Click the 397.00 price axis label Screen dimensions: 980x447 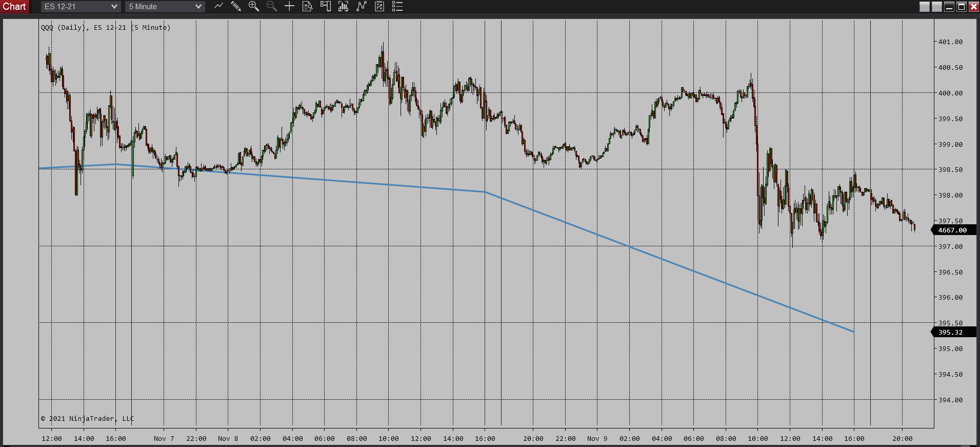[950, 246]
